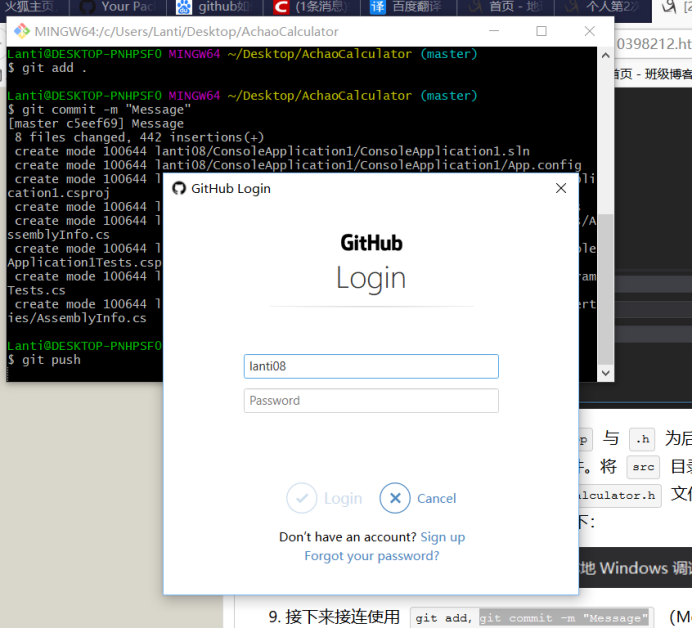Switch to the (1条消息) CSDN browser tab

pos(311,8)
